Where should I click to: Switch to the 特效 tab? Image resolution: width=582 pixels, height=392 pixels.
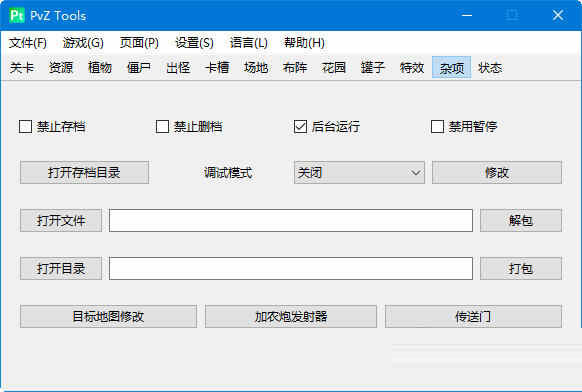coord(412,68)
